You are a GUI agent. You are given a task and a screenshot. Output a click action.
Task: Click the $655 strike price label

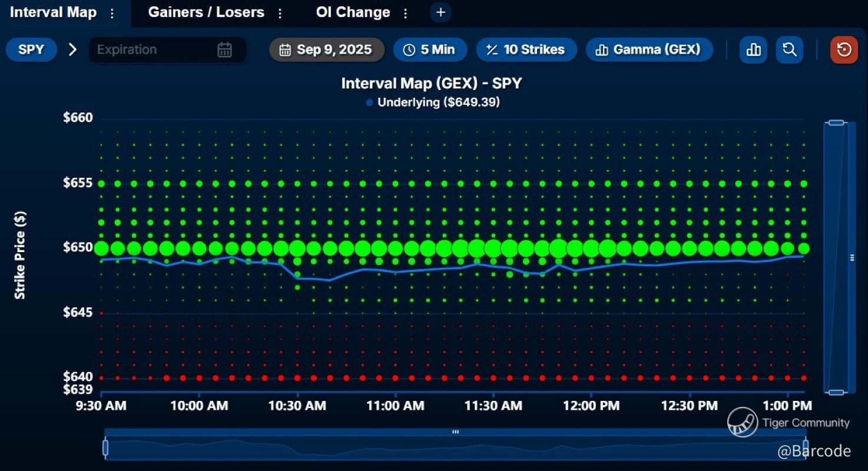(x=78, y=183)
